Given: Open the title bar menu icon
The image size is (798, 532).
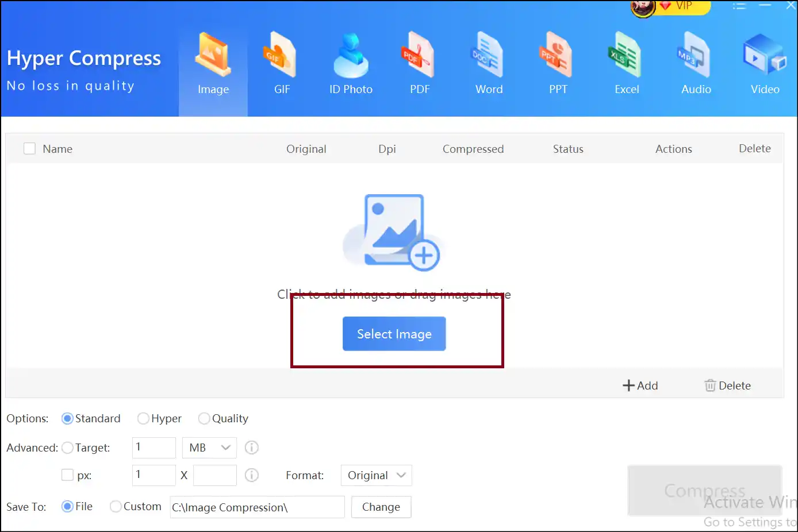Looking at the screenshot, I should tap(739, 6).
